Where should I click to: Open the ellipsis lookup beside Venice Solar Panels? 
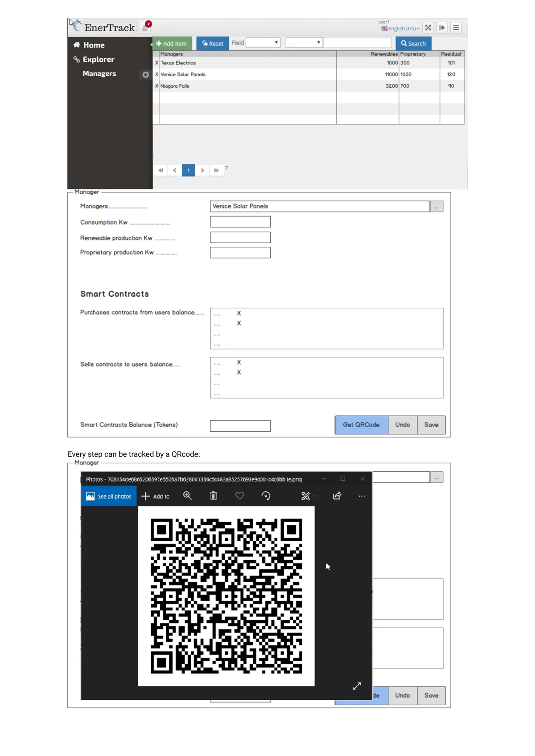(437, 206)
